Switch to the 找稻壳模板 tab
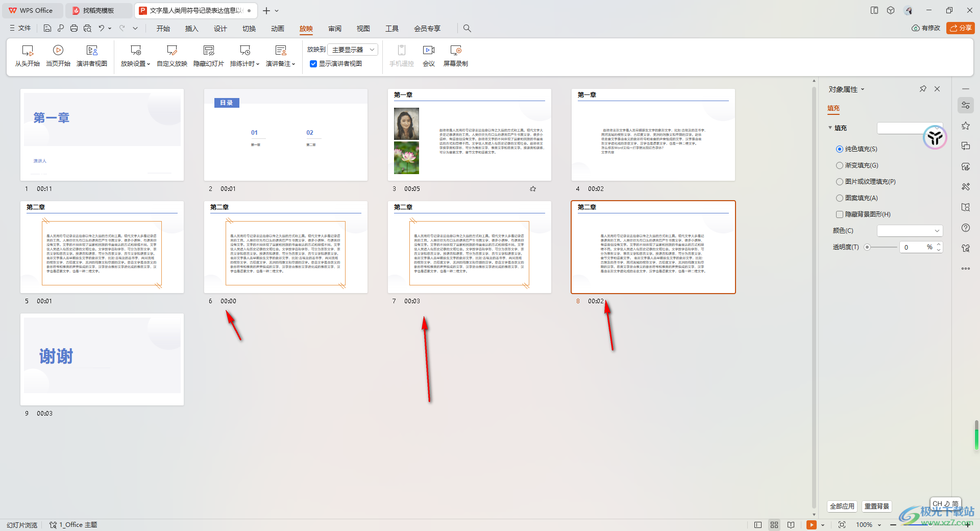The height and width of the screenshot is (531, 980). click(x=98, y=10)
